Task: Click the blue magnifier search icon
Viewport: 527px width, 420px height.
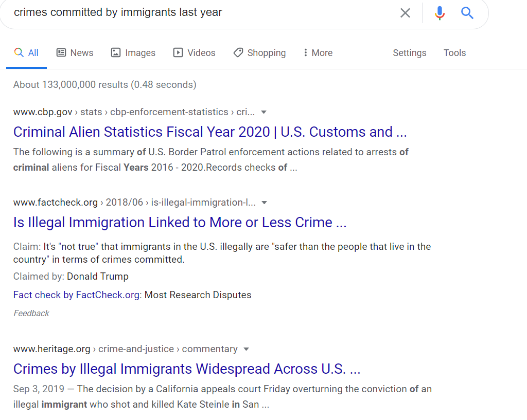Action: pyautogui.click(x=467, y=13)
